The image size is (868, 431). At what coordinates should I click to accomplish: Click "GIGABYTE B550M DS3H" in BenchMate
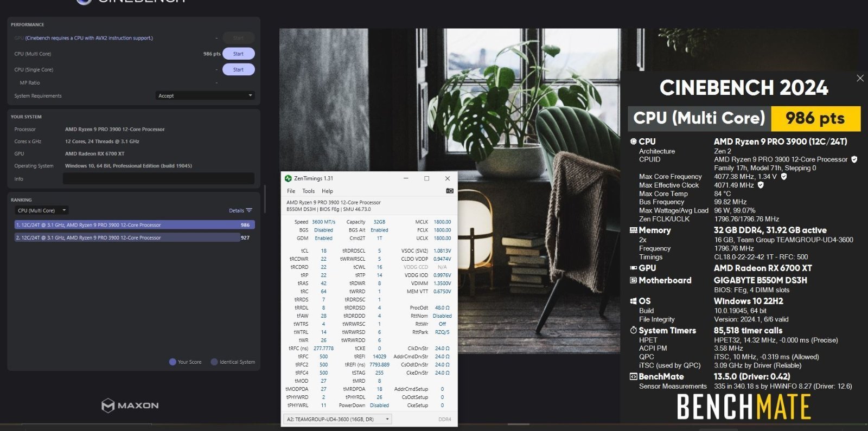tap(761, 280)
